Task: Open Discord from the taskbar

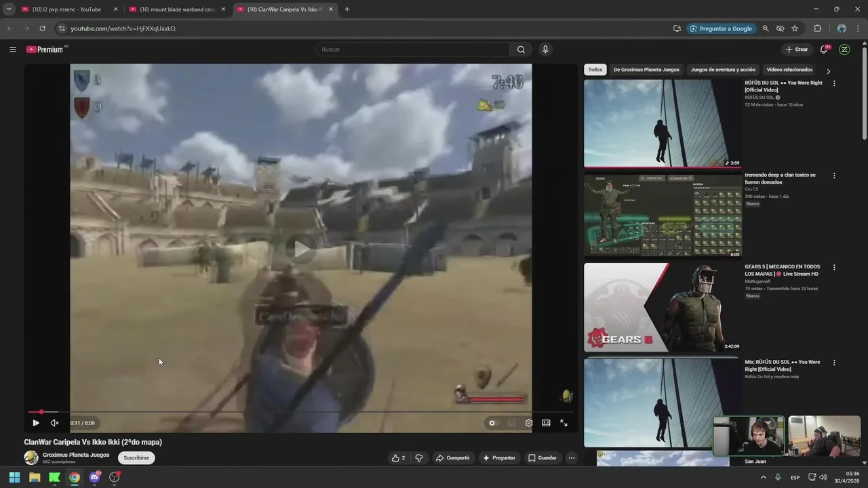Action: [95, 477]
